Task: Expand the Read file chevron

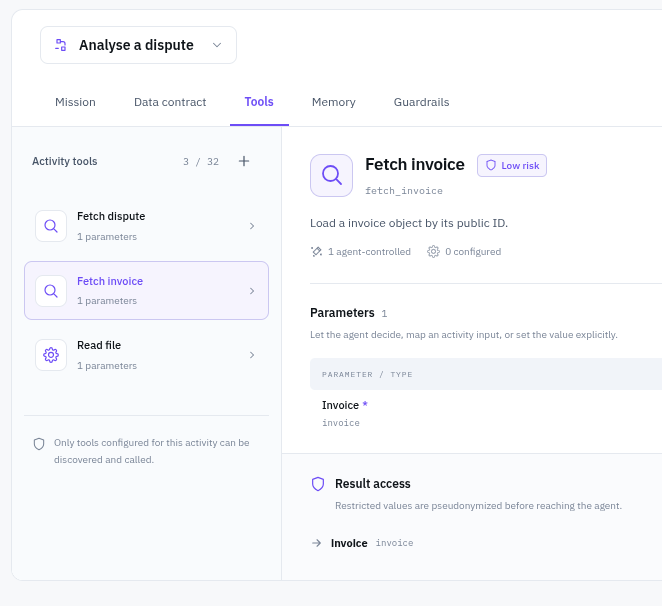Action: (252, 355)
